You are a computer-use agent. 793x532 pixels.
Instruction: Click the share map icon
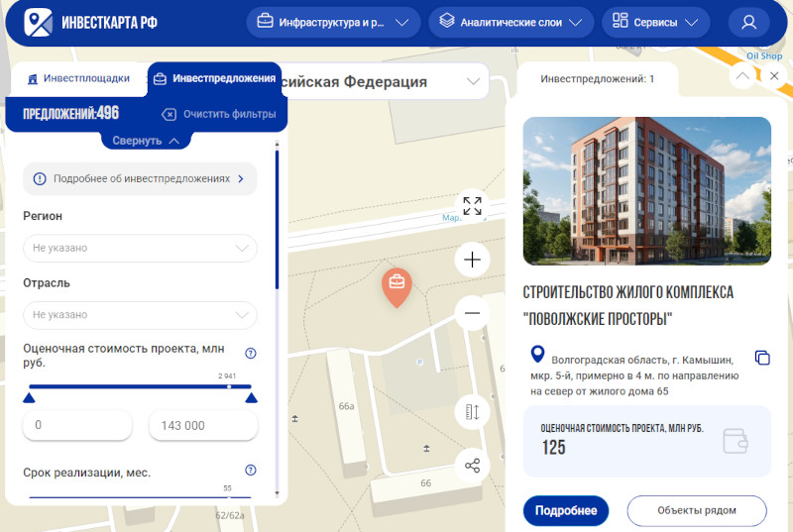(472, 466)
